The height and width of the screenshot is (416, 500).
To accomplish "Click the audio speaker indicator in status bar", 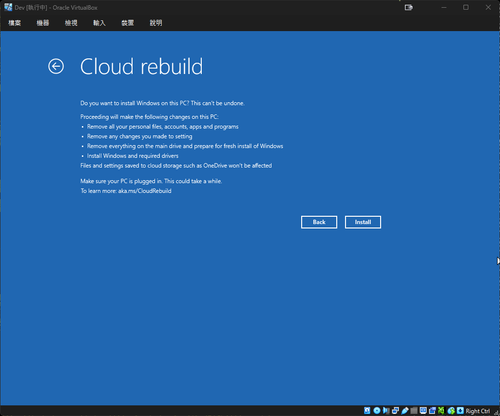I will 386,411.
